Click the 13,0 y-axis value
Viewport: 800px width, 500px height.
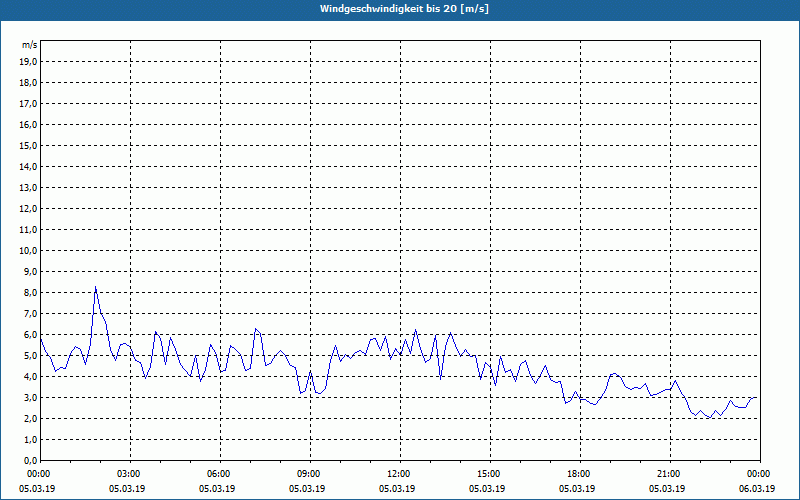pyautogui.click(x=28, y=187)
